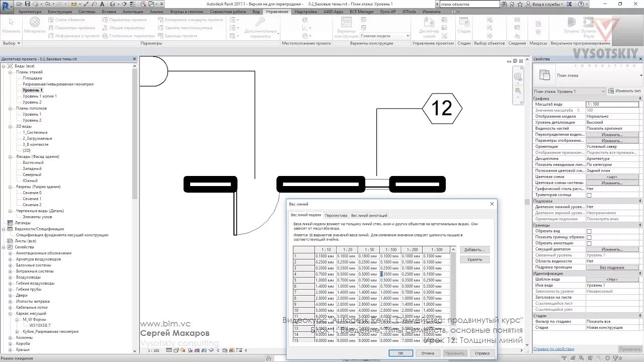Open the Справка по свойствам link
This screenshot has height=362, width=644.
click(553, 348)
